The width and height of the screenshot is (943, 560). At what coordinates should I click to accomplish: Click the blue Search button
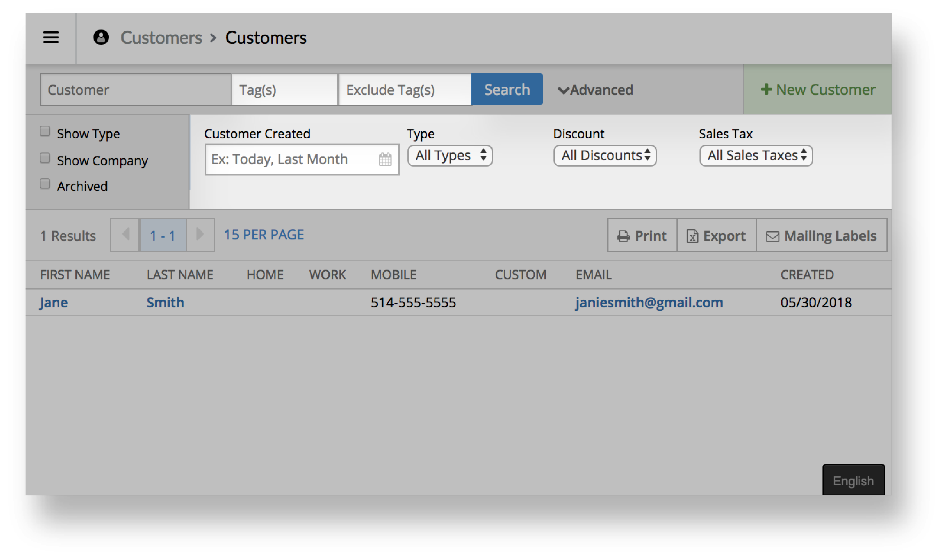click(507, 89)
